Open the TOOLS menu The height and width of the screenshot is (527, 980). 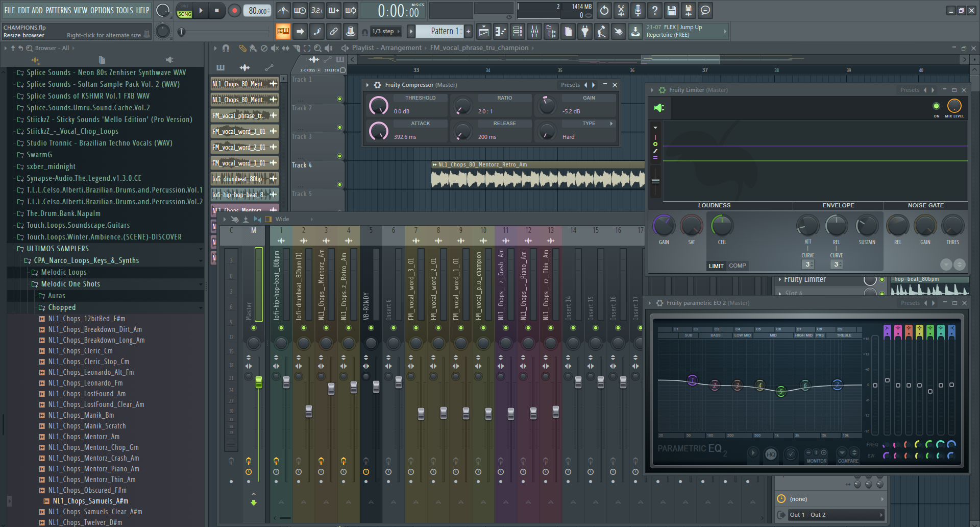click(125, 10)
